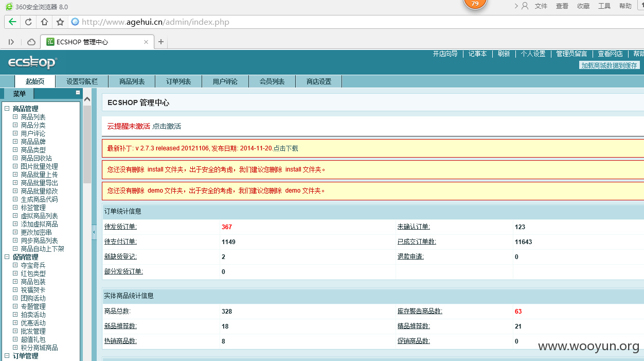
Task: Open browser 收藏 menu
Action: pos(583,6)
